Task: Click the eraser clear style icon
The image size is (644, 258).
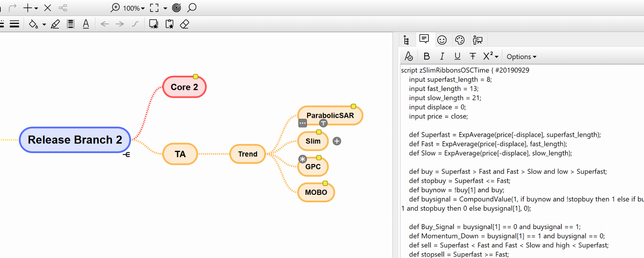Action: pyautogui.click(x=184, y=24)
